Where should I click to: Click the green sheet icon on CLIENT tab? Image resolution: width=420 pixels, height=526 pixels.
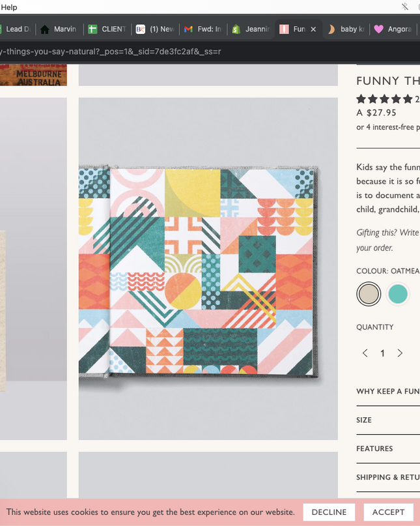point(92,29)
